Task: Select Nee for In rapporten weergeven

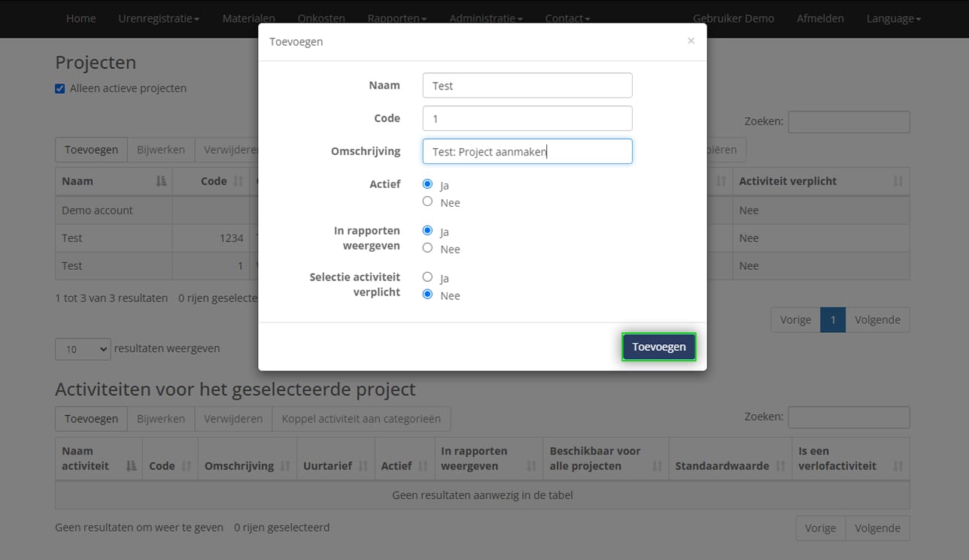Action: coord(427,248)
